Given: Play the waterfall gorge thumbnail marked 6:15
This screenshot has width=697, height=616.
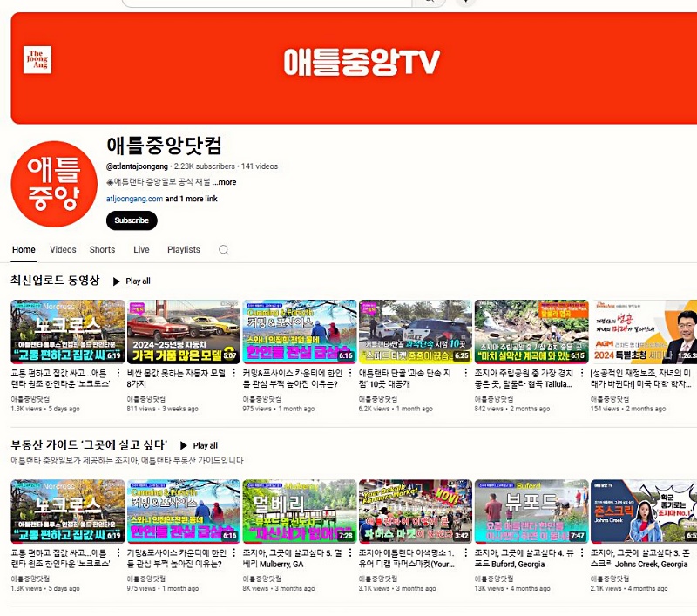Looking at the screenshot, I should (531, 332).
